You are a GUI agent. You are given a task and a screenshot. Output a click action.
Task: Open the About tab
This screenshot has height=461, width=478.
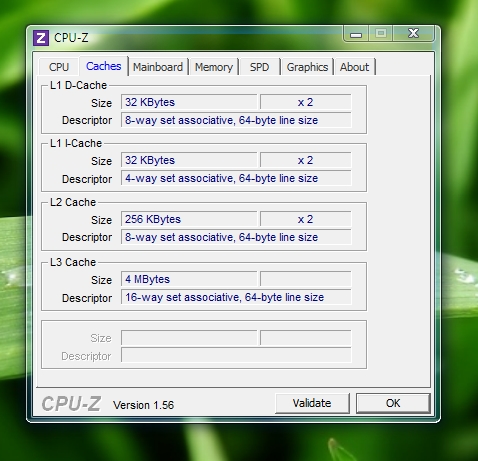(x=355, y=67)
